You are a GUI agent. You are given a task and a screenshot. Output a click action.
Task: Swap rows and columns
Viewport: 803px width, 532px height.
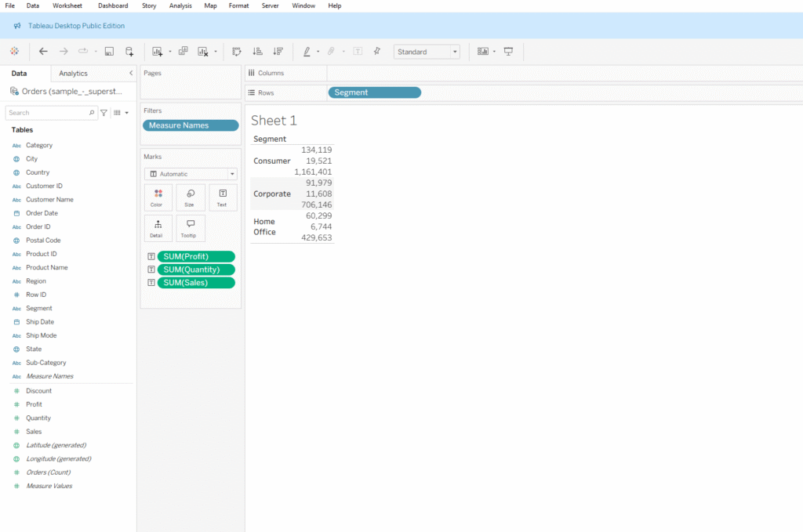pos(237,52)
